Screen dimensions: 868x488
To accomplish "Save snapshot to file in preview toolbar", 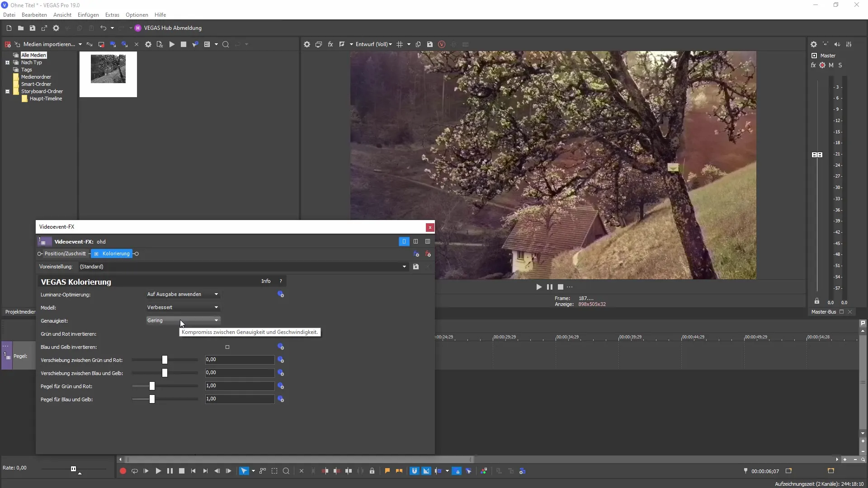I will 430,44.
